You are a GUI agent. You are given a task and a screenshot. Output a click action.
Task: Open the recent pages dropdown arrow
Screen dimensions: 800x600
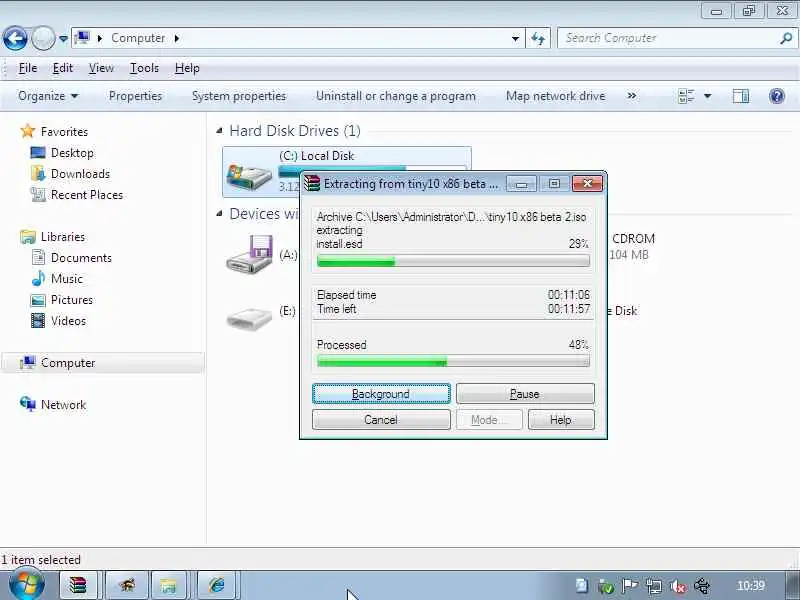(x=63, y=39)
